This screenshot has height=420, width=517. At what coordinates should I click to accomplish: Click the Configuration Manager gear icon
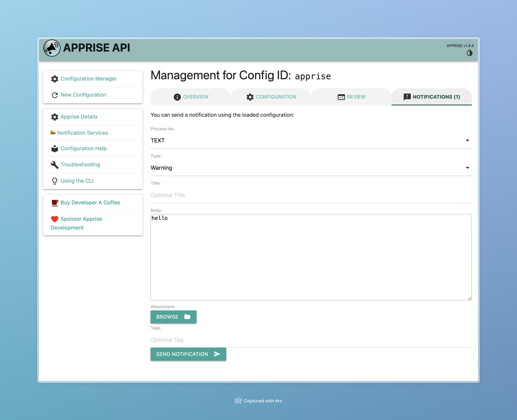tap(55, 79)
